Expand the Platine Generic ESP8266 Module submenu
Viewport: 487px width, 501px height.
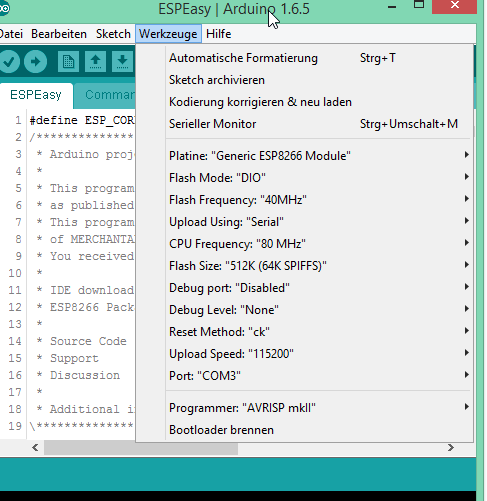point(304,156)
